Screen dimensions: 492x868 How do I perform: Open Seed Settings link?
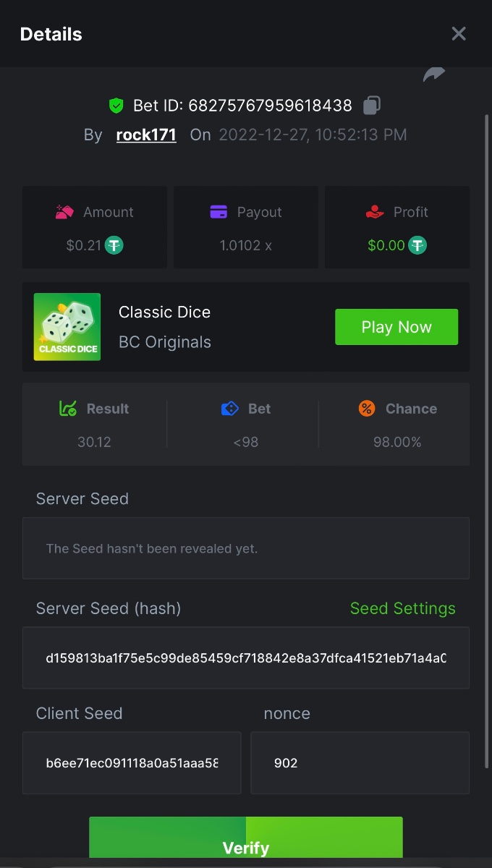(402, 608)
